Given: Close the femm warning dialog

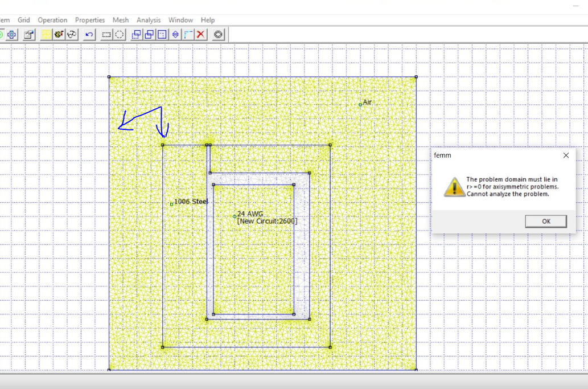Looking at the screenshot, I should click(x=566, y=155).
